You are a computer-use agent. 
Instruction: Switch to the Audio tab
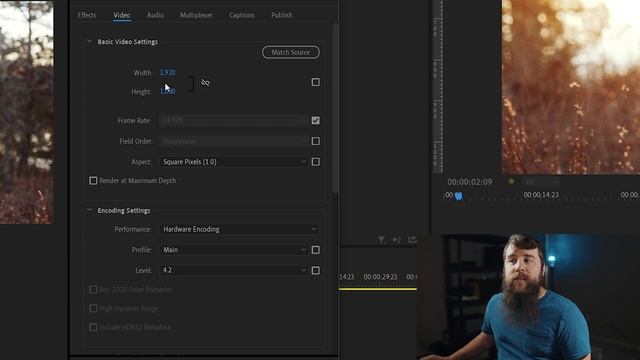[x=155, y=15]
